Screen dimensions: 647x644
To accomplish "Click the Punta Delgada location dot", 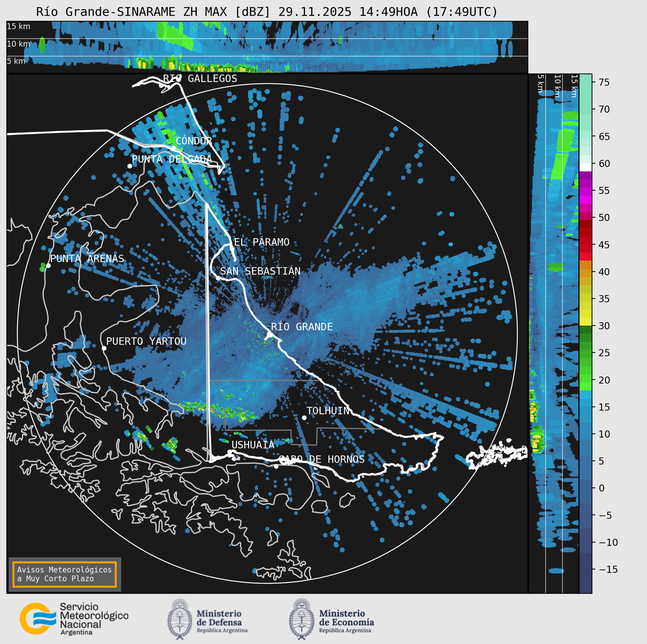I will pyautogui.click(x=130, y=166).
